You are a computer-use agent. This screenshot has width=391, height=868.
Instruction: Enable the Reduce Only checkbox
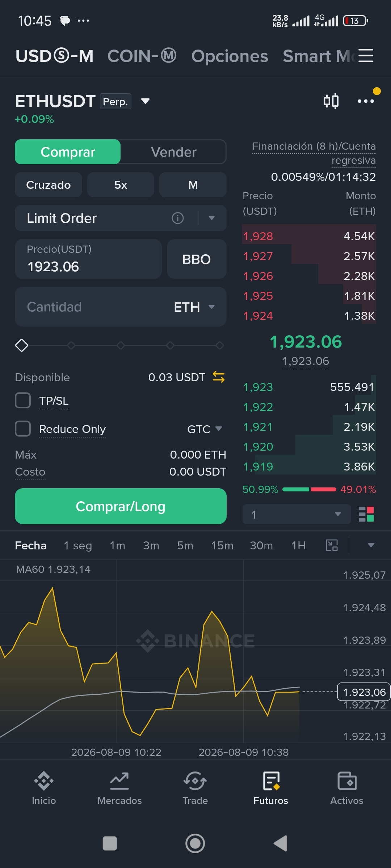23,429
